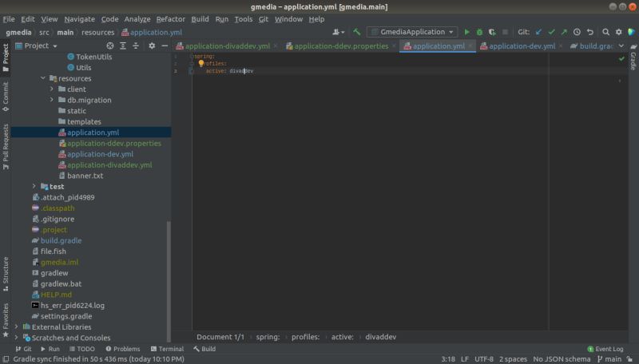Viewport: 639px width, 364px height.
Task: Click the green inspection checkmark
Action: pyautogui.click(x=621, y=58)
